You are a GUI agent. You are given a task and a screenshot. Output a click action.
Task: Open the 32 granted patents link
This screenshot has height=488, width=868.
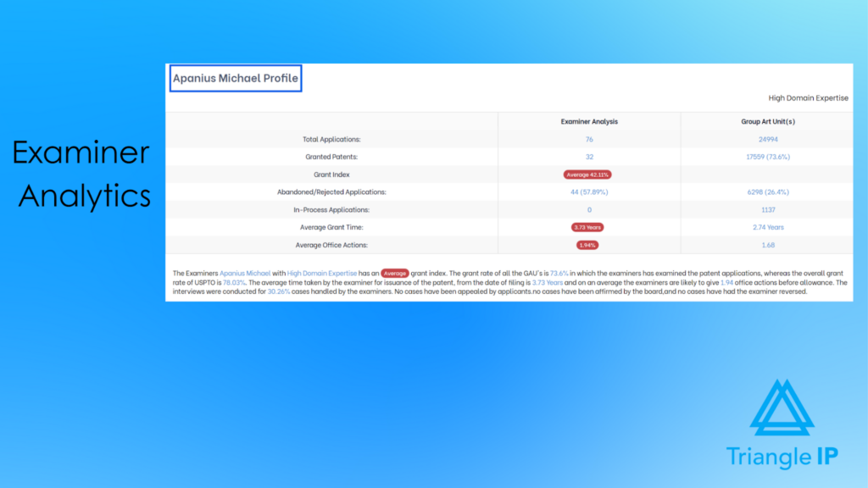coord(589,157)
